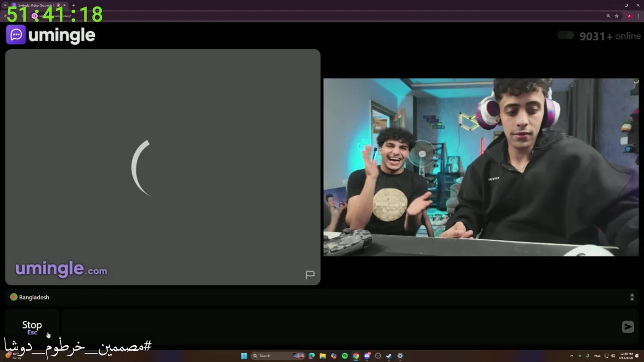The image size is (644, 362).
Task: Open the chat options kebab menu
Action: click(x=632, y=297)
